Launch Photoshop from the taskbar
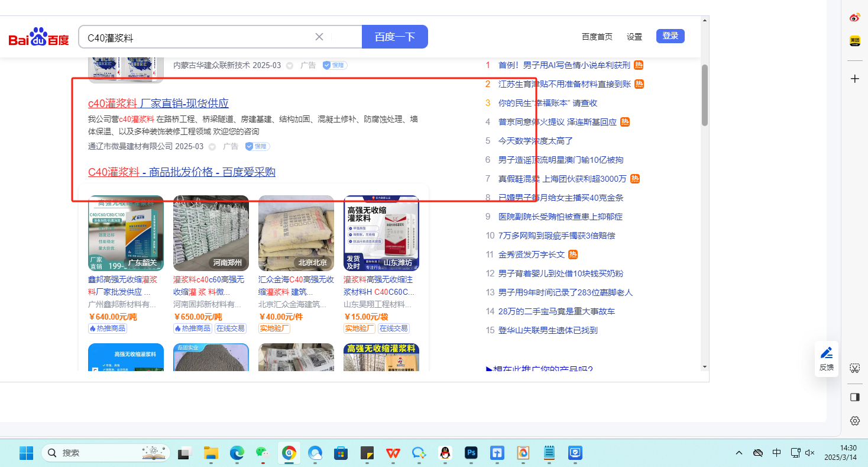Image resolution: width=868 pixels, height=467 pixels. click(x=471, y=453)
